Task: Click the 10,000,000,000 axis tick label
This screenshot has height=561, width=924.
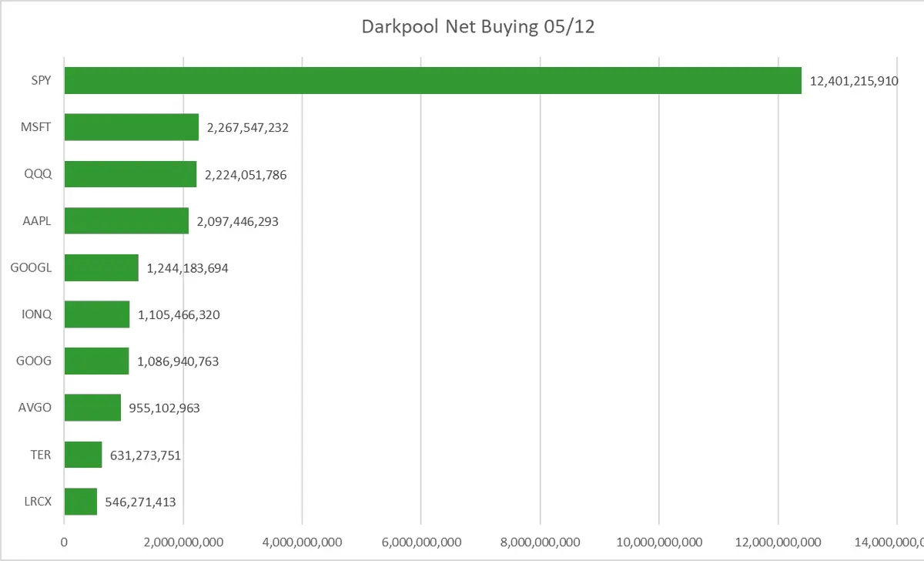Action: pos(659,543)
